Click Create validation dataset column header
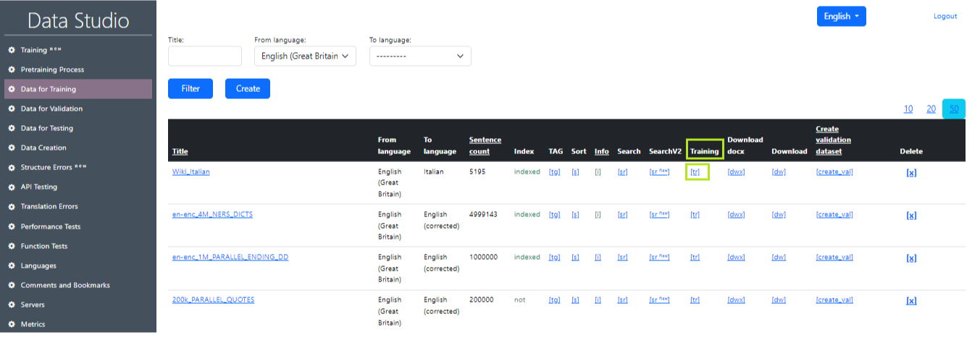 834,140
